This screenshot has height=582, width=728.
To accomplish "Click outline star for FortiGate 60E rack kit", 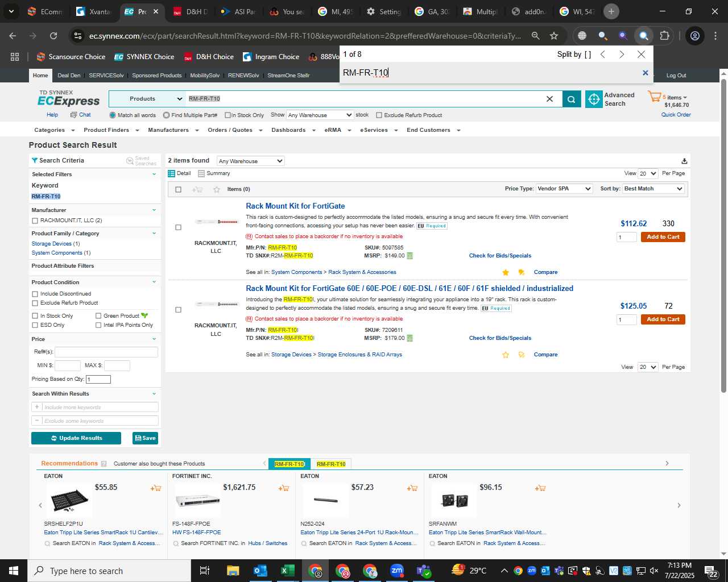I will coord(506,355).
